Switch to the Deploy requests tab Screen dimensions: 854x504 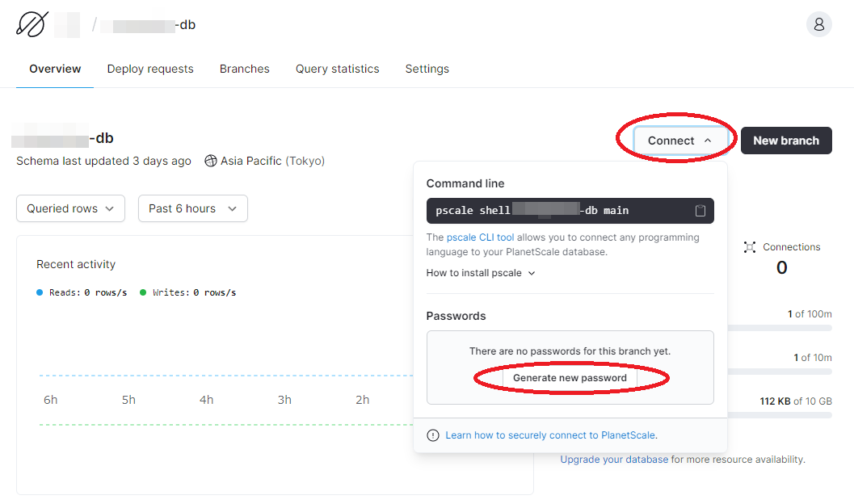(x=150, y=69)
